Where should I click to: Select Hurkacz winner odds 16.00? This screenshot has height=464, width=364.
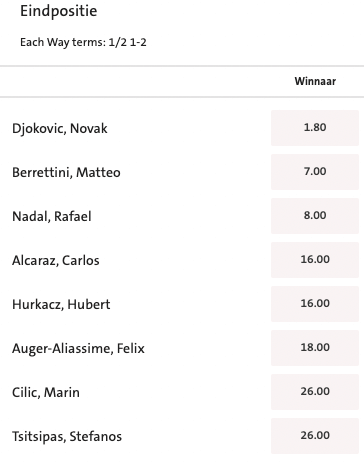point(315,304)
